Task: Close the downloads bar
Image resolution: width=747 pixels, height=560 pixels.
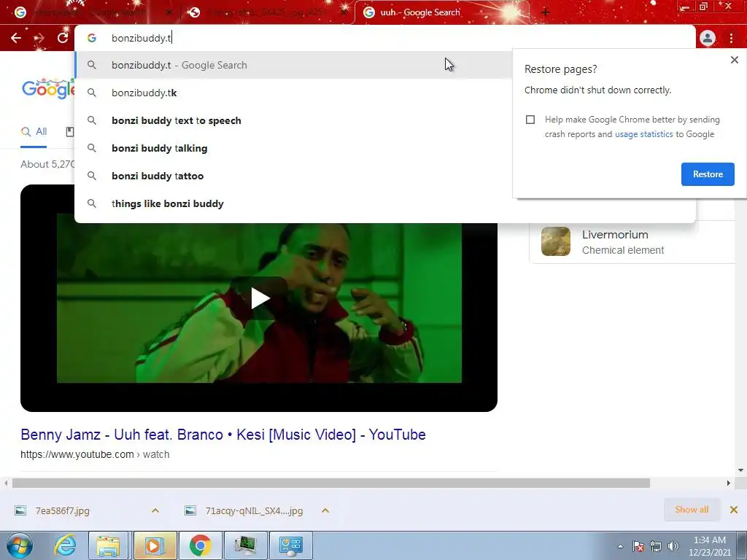Action: pos(734,510)
